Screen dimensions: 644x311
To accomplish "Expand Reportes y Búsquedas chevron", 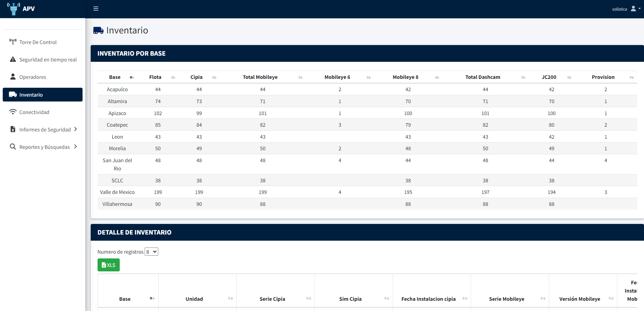I will pyautogui.click(x=76, y=146).
